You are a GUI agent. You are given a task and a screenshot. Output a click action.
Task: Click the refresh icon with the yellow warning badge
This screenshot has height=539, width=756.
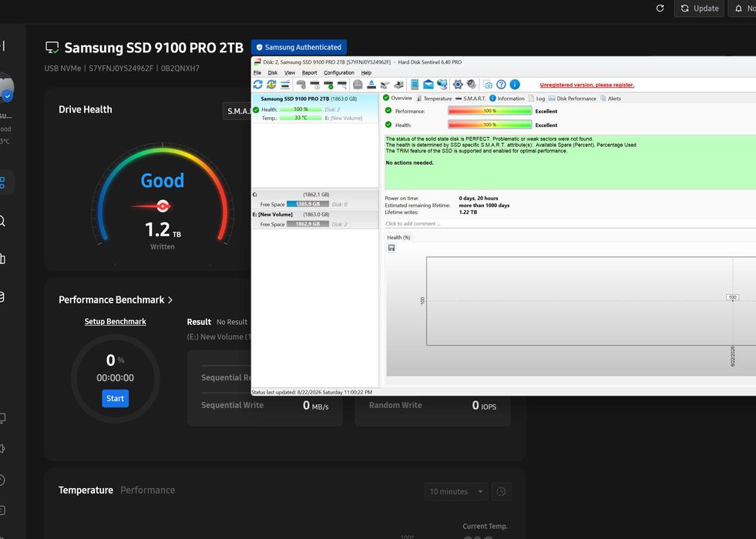coord(271,84)
